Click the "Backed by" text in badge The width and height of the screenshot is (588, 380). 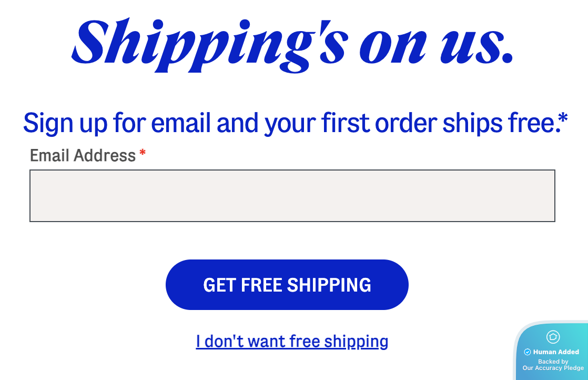coord(553,362)
